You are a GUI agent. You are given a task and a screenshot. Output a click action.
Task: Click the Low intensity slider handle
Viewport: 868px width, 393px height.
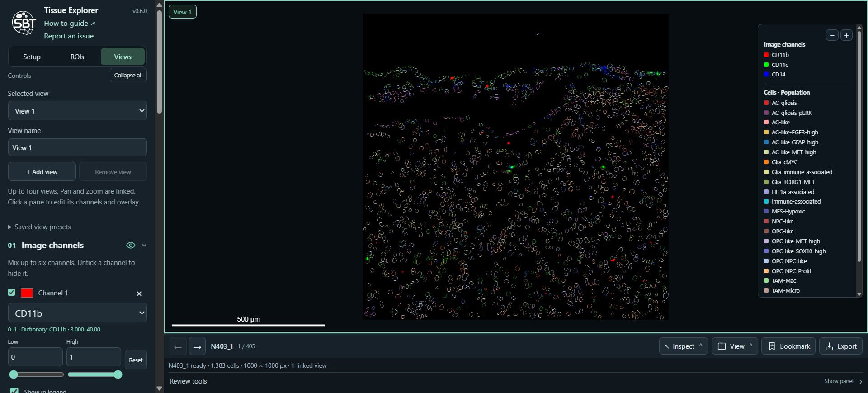[14, 374]
